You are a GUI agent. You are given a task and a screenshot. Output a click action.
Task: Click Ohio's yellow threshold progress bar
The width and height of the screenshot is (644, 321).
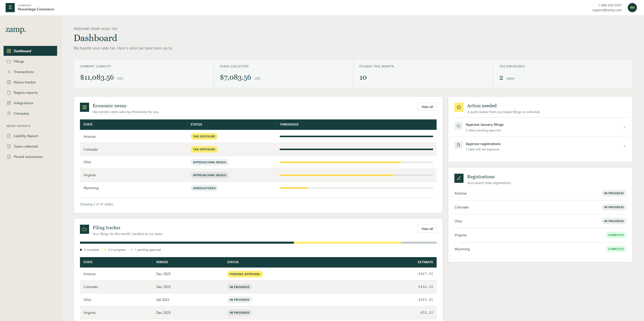click(x=340, y=162)
